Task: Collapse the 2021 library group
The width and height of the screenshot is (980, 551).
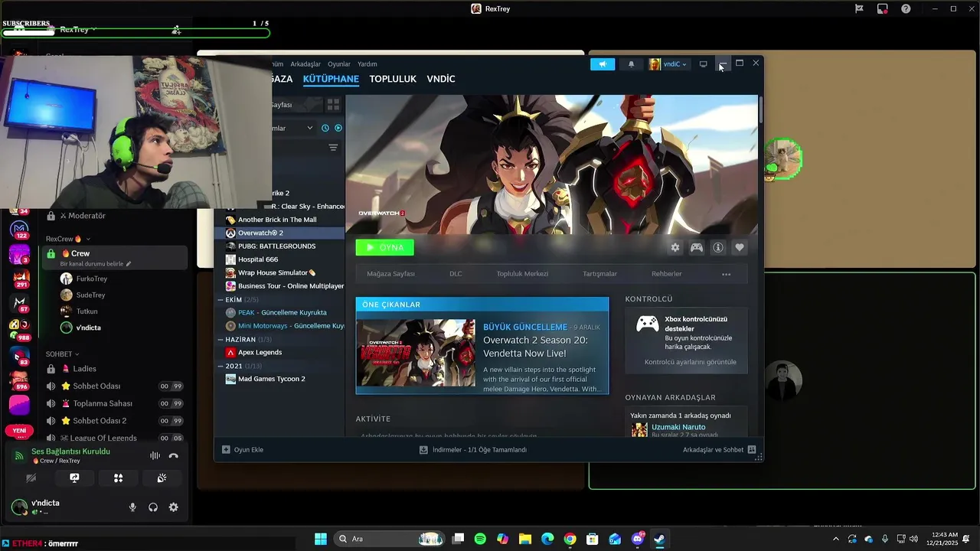Action: click(x=220, y=366)
